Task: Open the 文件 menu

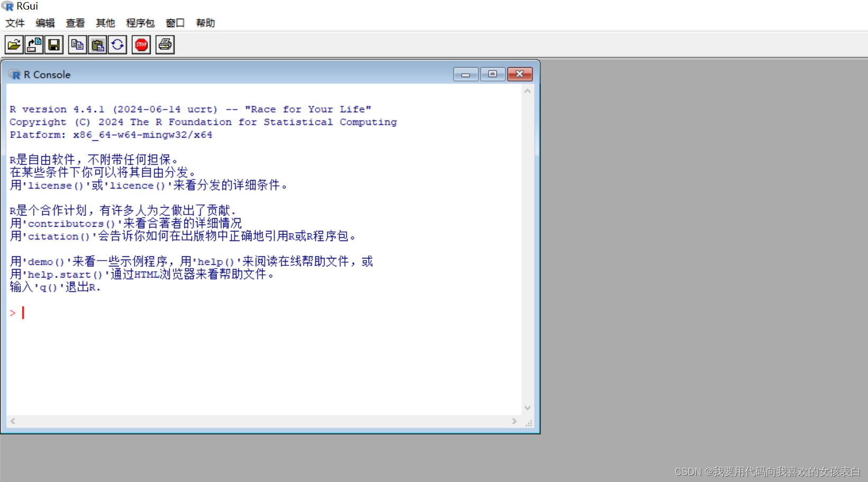Action: 15,23
